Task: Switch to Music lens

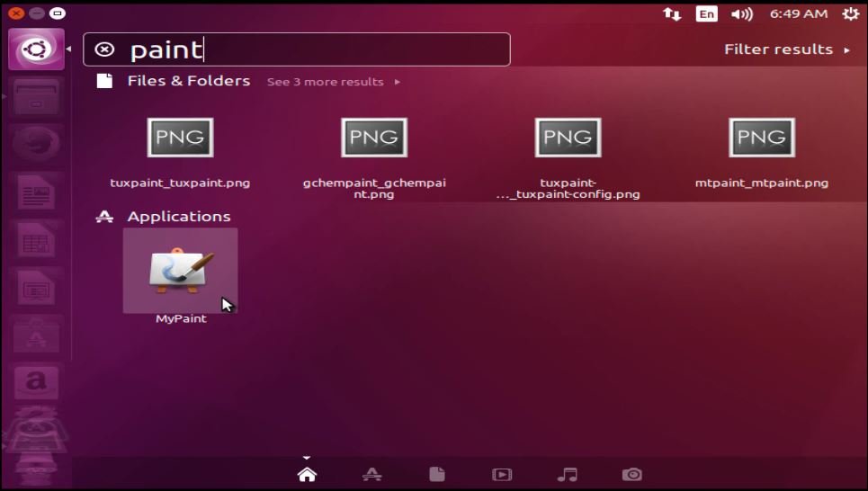Action: (567, 475)
